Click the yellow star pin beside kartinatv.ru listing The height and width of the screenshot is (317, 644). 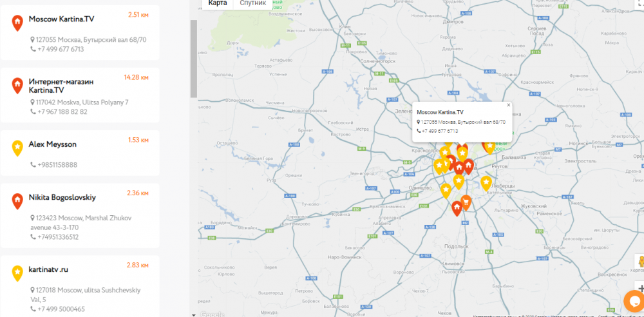17,273
